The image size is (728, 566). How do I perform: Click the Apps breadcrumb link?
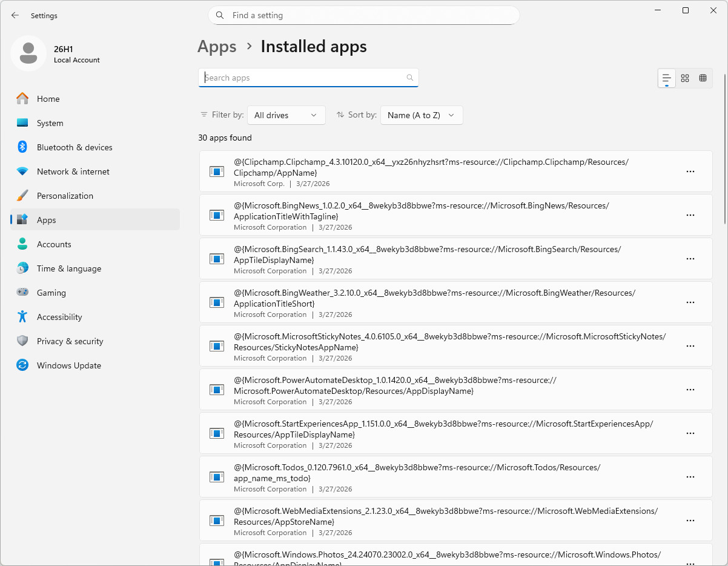[x=217, y=47]
